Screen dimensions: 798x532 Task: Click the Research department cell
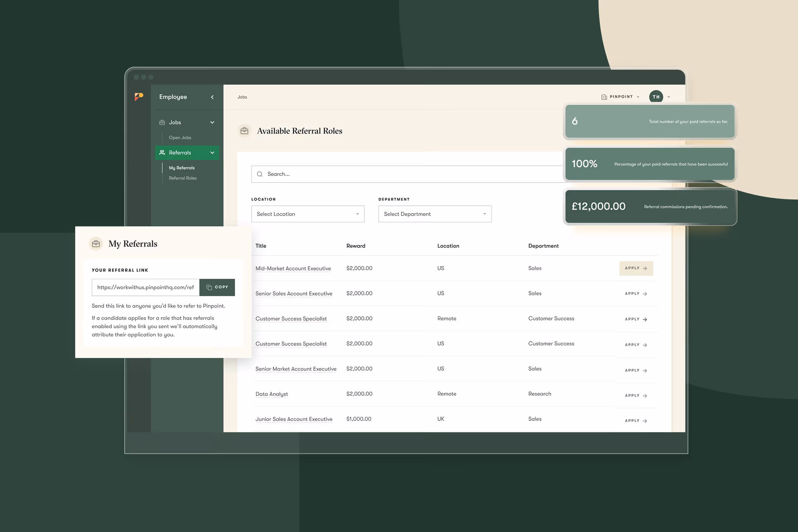(539, 394)
